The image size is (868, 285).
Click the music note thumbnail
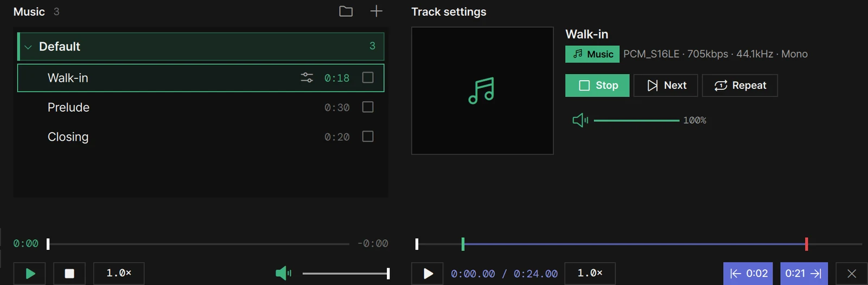(482, 91)
